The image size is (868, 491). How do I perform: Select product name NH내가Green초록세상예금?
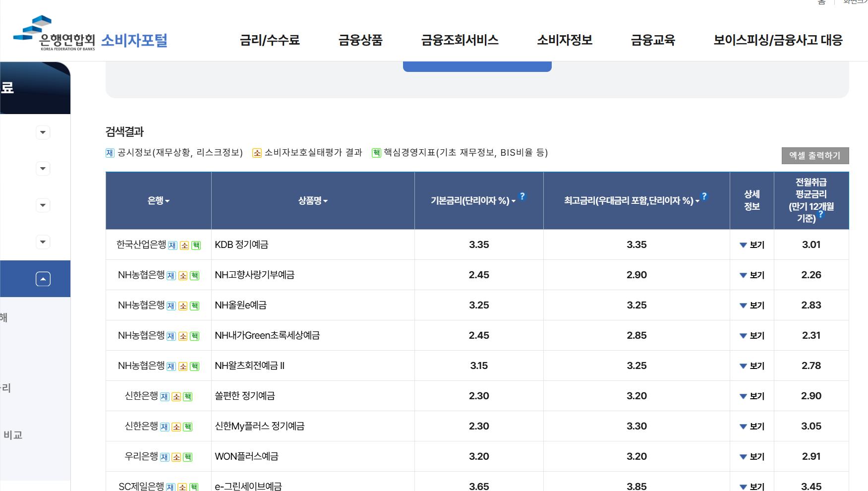267,335
